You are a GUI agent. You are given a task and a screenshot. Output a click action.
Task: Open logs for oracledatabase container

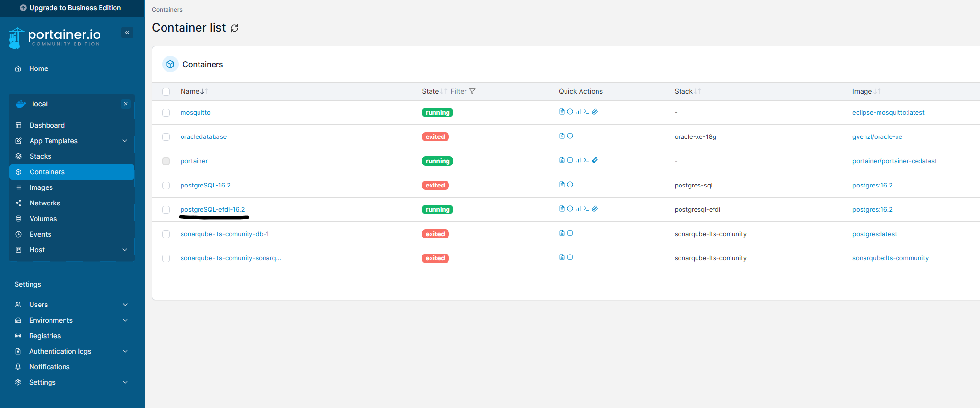coord(562,136)
